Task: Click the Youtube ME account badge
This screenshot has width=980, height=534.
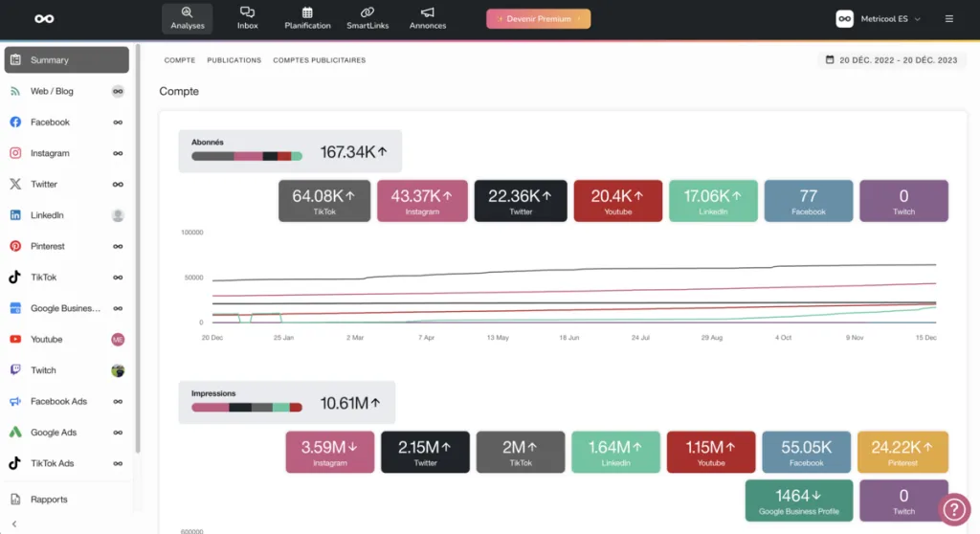Action: click(118, 339)
